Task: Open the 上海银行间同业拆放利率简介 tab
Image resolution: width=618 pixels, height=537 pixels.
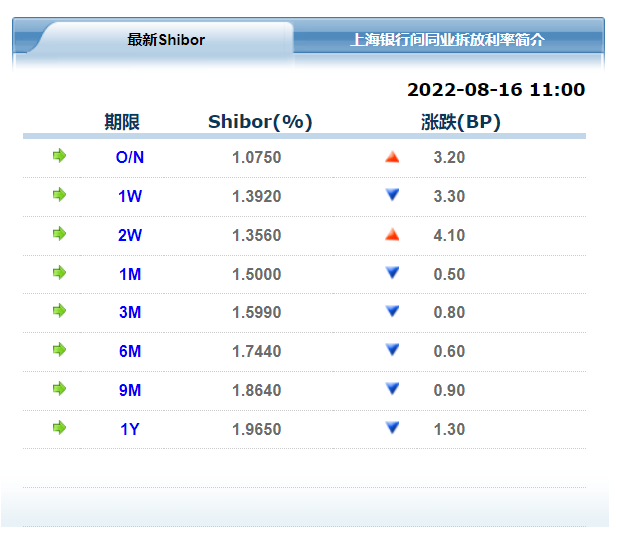Action: click(447, 40)
